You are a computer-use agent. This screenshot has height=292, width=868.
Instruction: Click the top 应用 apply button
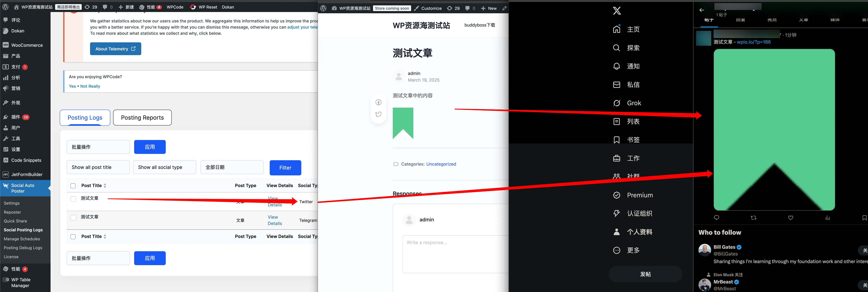click(150, 147)
